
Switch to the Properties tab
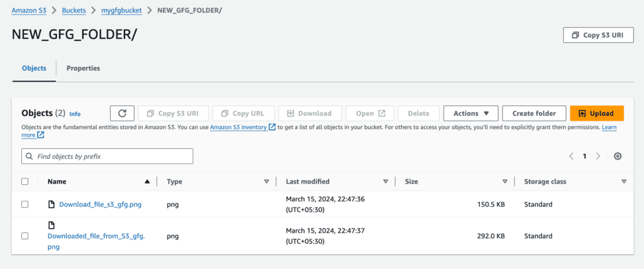point(83,68)
